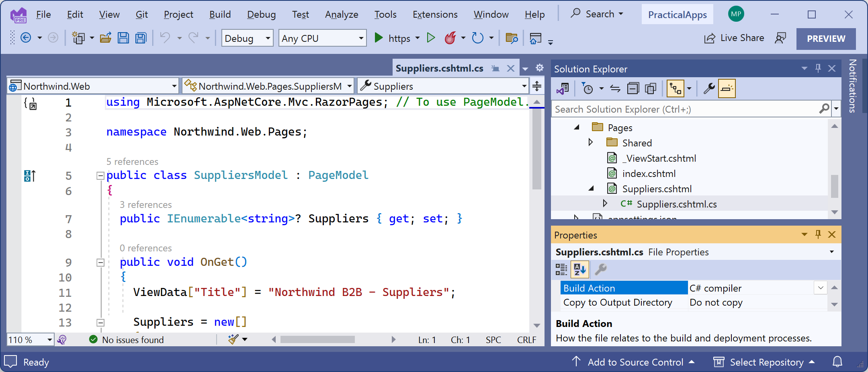
Task: Open the Notifications side tab
Action: click(x=852, y=86)
